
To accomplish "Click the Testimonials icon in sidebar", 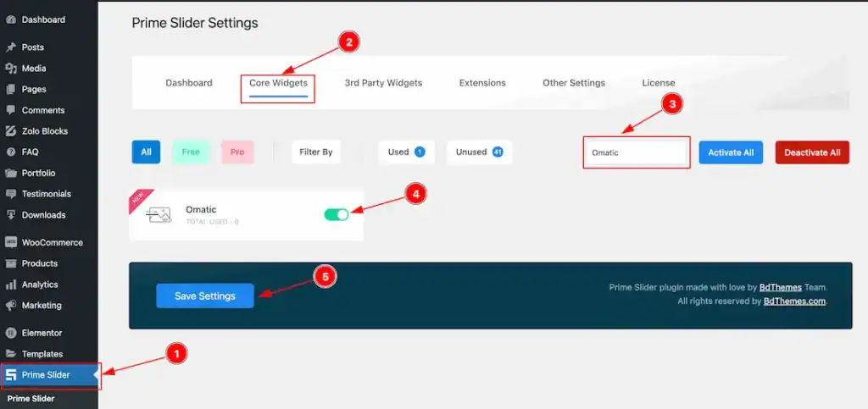I will click(10, 194).
